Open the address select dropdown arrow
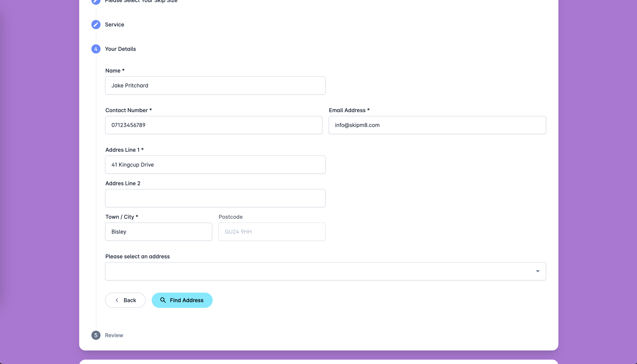637x364 pixels. (x=537, y=271)
